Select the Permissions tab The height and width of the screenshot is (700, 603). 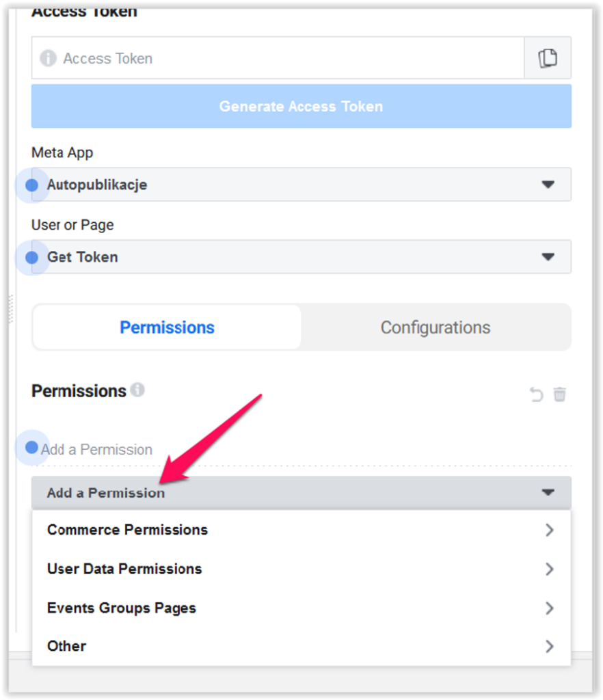point(167,327)
